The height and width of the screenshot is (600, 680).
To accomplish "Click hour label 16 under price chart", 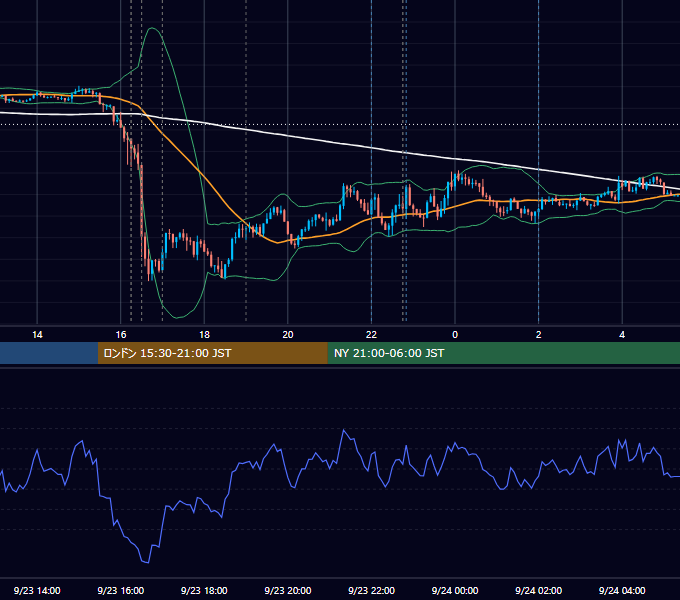I will click(121, 335).
